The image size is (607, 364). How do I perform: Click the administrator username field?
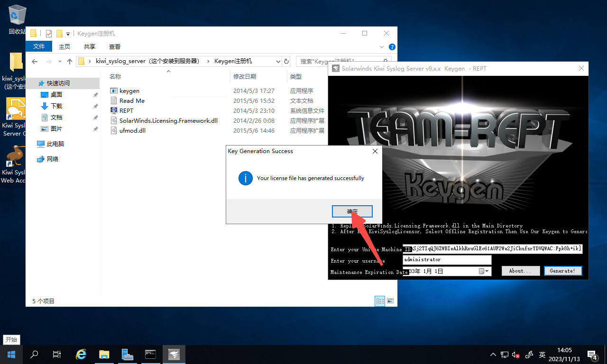pos(447,260)
